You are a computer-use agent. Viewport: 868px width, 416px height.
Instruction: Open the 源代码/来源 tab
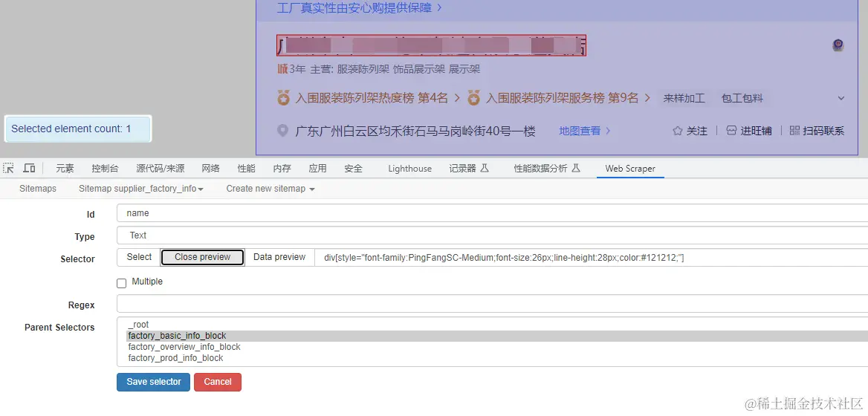coord(161,169)
